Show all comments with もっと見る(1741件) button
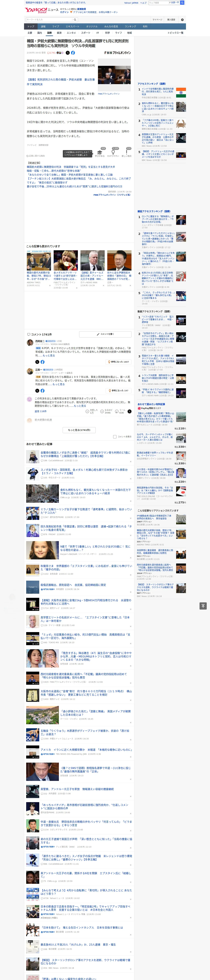Image resolution: width=210 pixels, height=980 pixels. [x=79, y=430]
